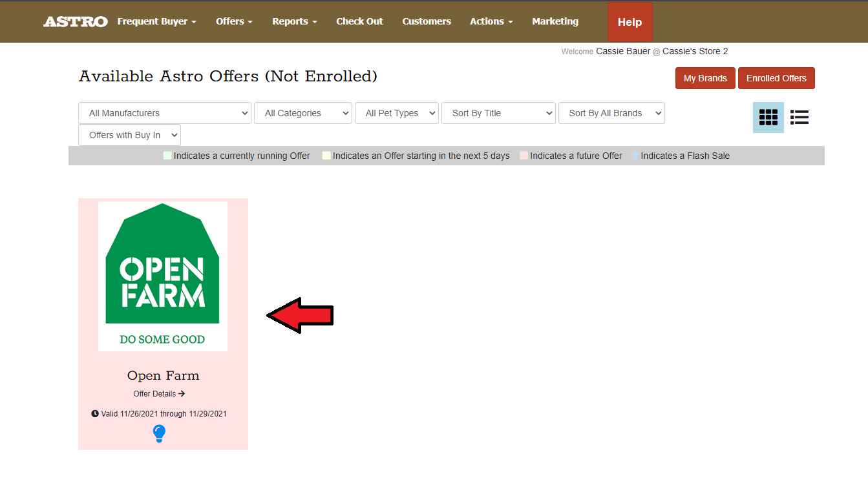868x494 pixels.
Task: Open the Reports dropdown menu
Action: point(294,22)
